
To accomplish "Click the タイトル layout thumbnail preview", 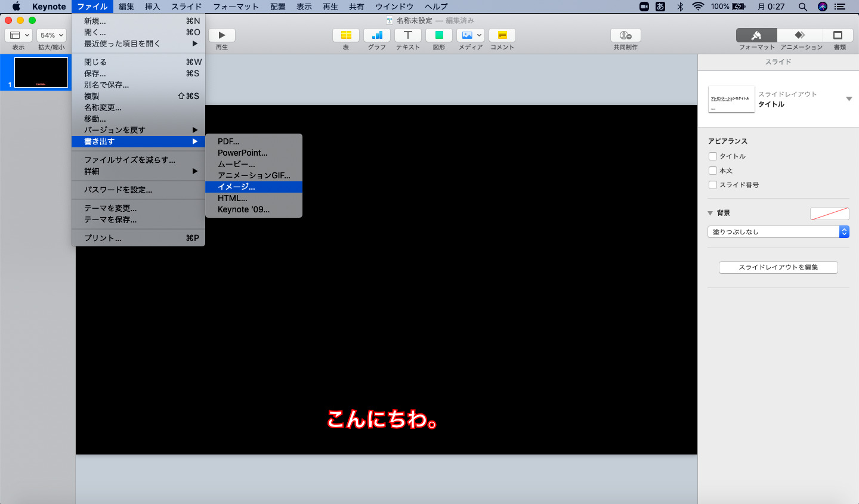I will tap(731, 99).
